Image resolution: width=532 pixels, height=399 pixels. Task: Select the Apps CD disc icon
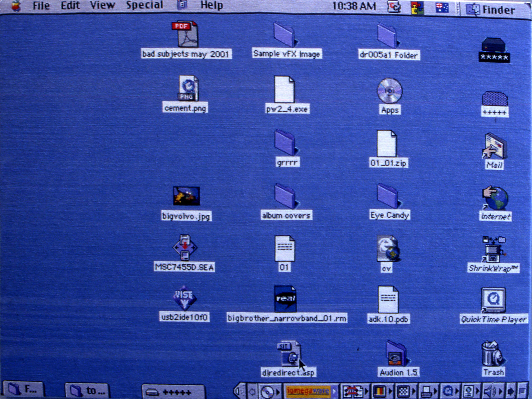click(x=390, y=91)
